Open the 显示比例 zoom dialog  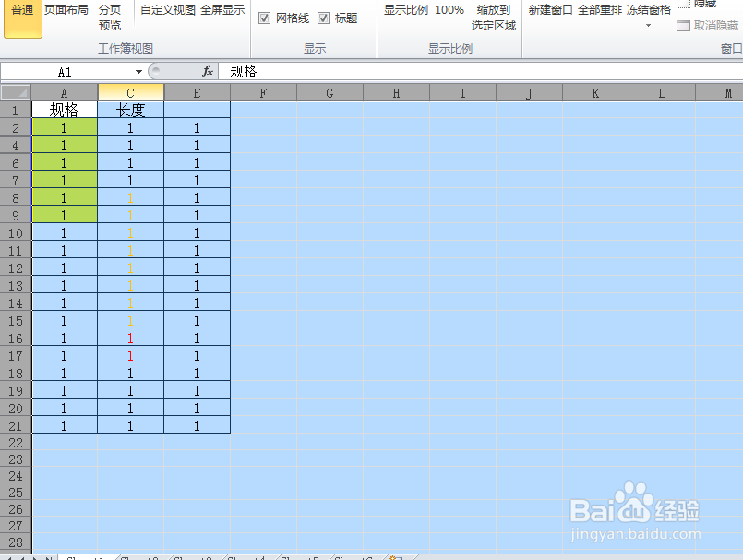(405, 10)
